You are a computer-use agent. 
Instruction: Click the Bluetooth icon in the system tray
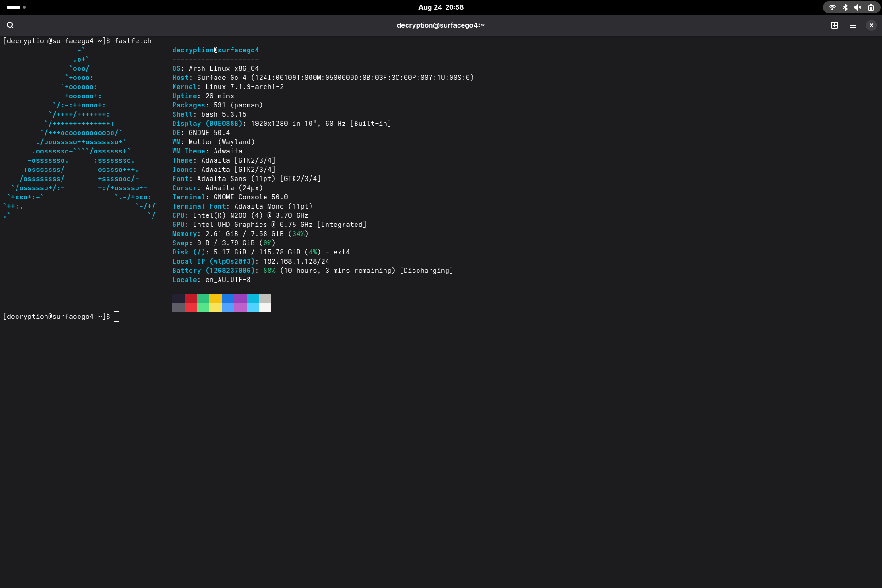(x=845, y=7)
